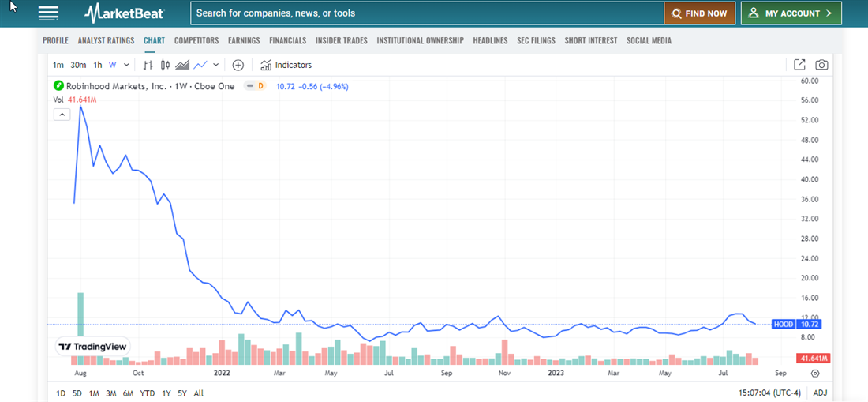Toggle the ADJ adjusted data setting
Screen dimensions: 868x402
pyautogui.click(x=820, y=393)
